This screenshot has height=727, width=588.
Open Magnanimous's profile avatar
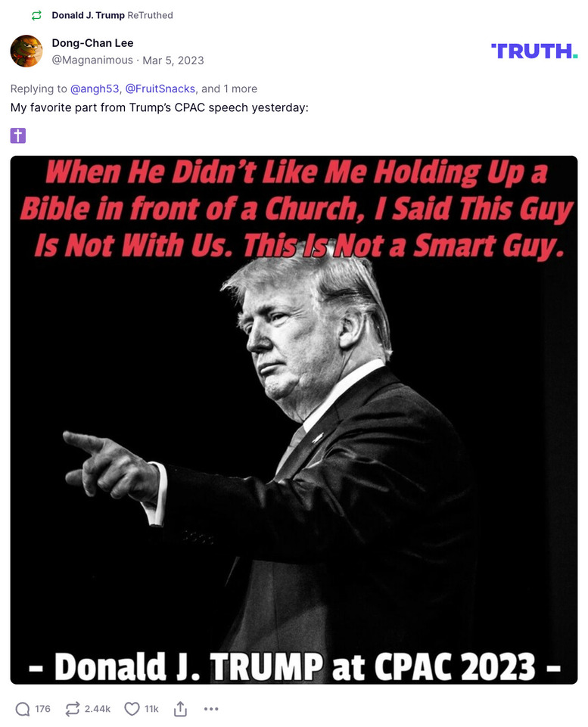[26, 51]
